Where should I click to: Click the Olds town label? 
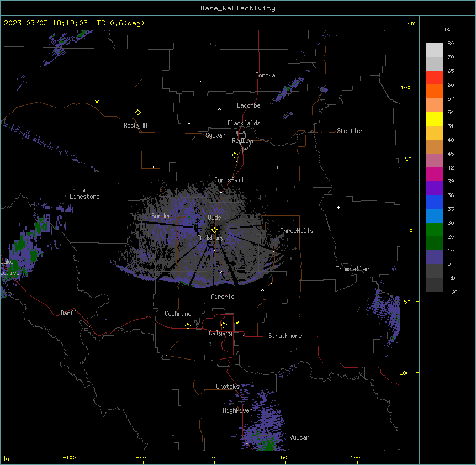pyautogui.click(x=214, y=218)
